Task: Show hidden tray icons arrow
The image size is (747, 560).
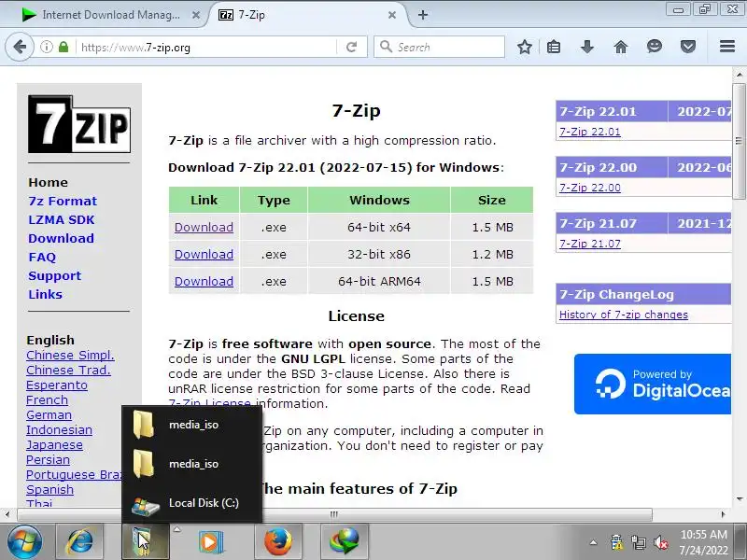Action: click(593, 542)
